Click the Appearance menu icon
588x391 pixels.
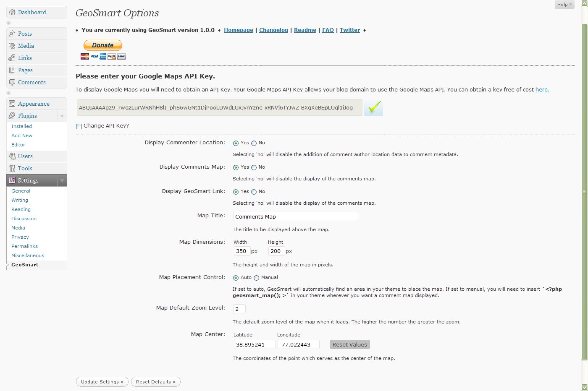tap(12, 104)
